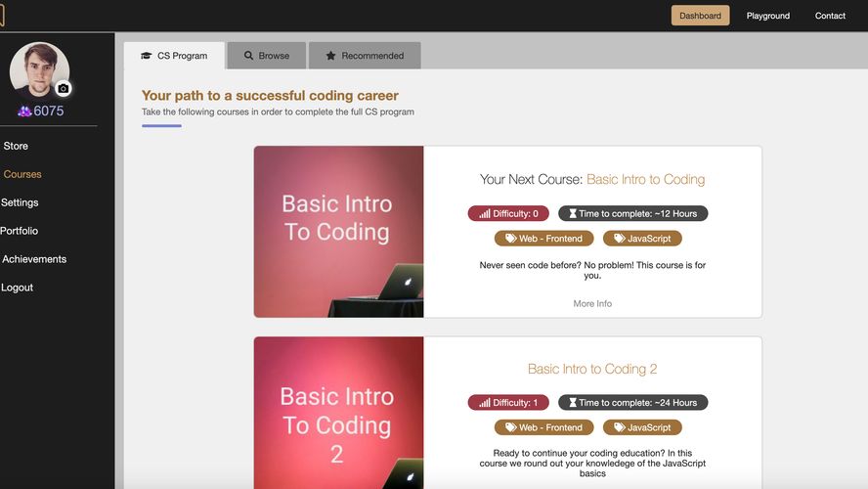Click tag icon on second course's Web - Frontend
This screenshot has height=489, width=868.
point(510,427)
